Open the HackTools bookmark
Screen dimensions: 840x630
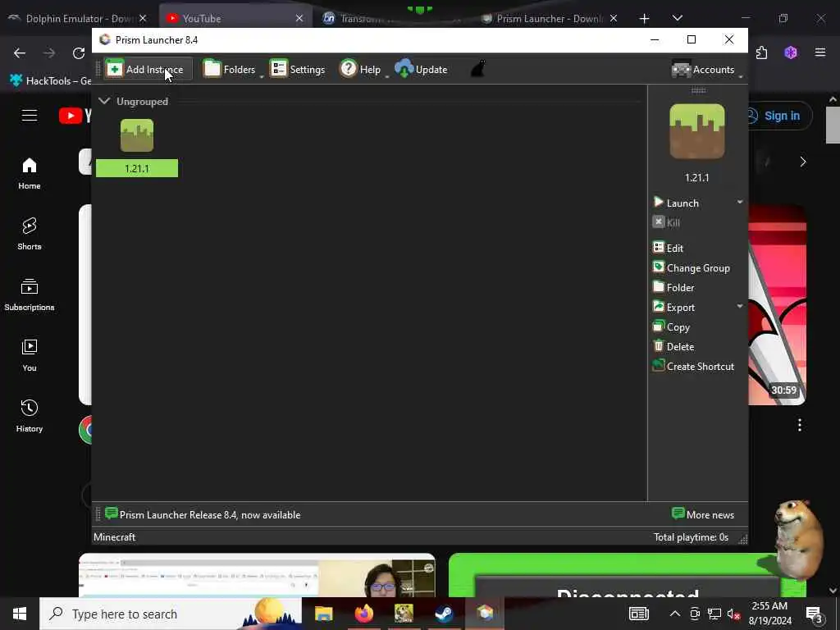[x=50, y=81]
